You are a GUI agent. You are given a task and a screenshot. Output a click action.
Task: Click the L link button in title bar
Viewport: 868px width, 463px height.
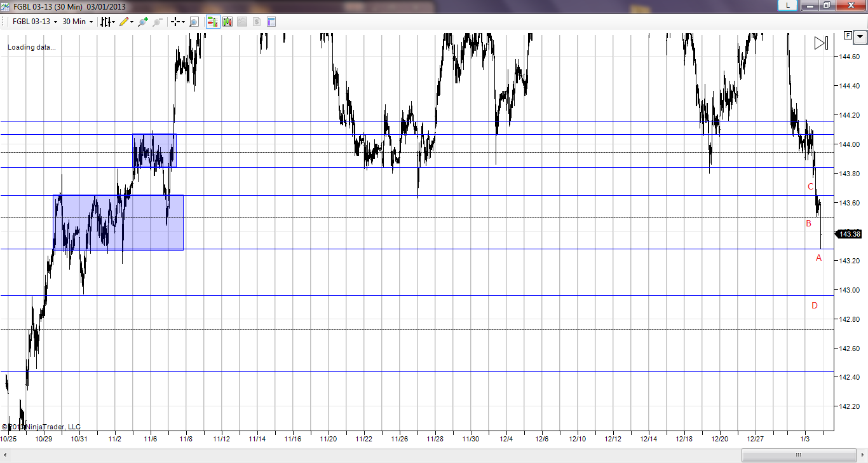788,5
